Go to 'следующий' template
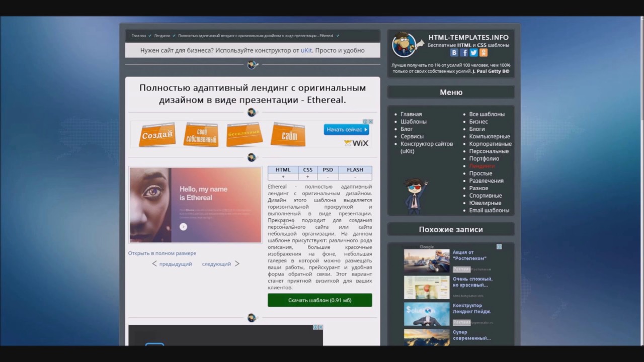Image resolution: width=644 pixels, height=362 pixels. click(216, 264)
